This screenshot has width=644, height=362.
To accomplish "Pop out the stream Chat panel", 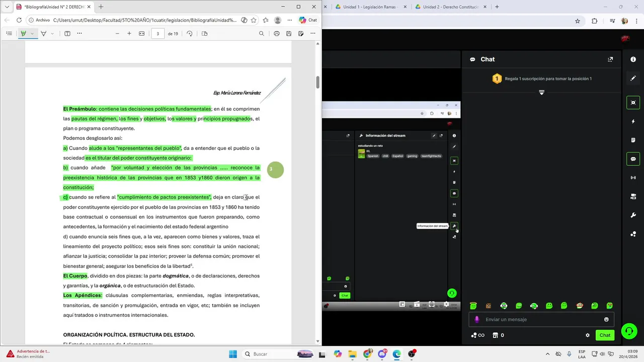I will tap(610, 59).
